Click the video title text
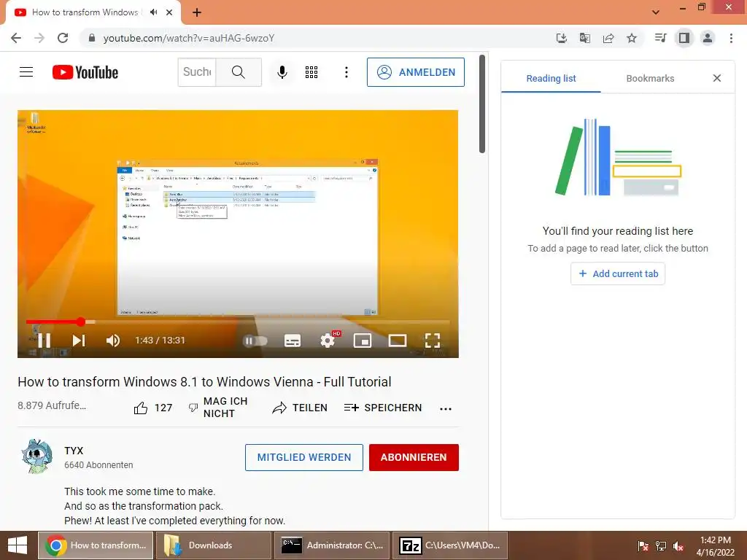Screen dimensions: 747x560 [x=204, y=382]
